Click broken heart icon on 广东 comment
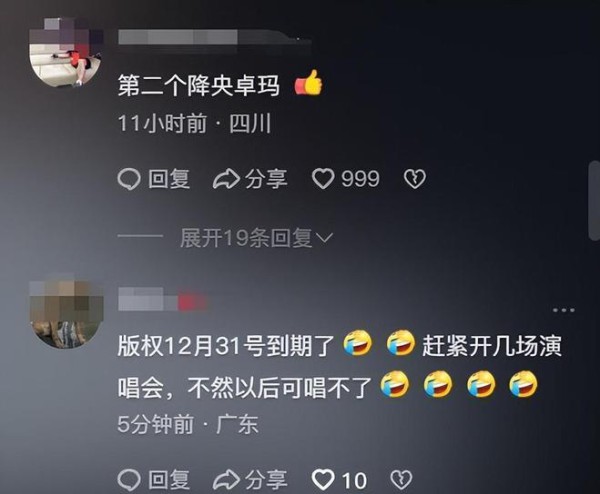This screenshot has width=600, height=494. tap(401, 479)
